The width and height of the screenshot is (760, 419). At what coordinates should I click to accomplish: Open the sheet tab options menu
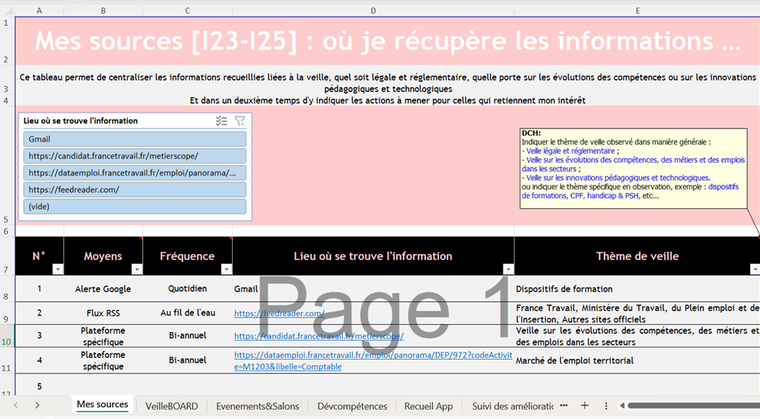point(605,405)
